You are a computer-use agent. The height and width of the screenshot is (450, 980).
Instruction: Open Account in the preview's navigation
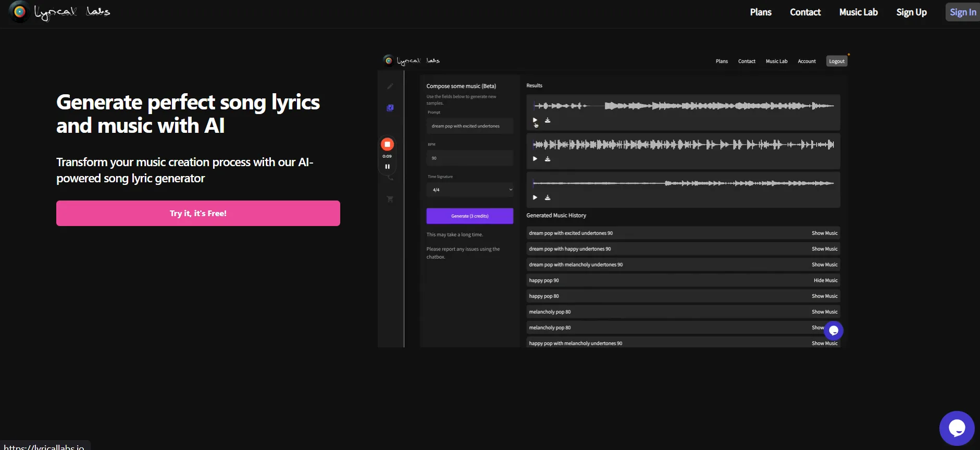point(807,61)
